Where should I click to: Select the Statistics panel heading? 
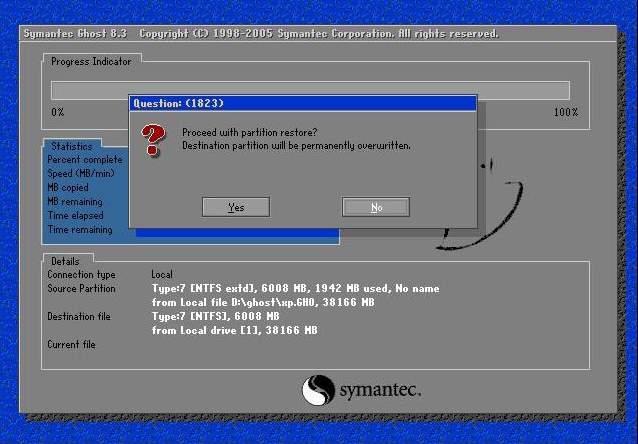(71, 146)
